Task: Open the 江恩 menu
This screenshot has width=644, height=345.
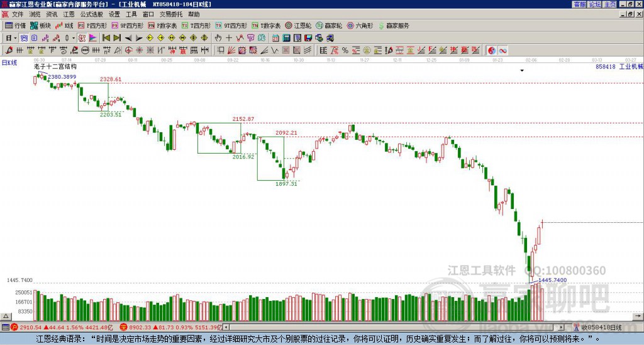Action: [69, 14]
